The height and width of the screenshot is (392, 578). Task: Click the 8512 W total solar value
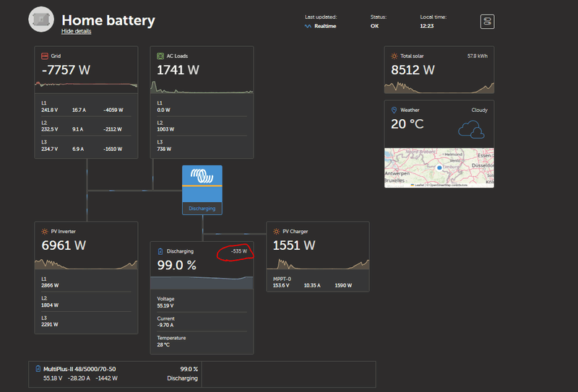pos(413,70)
